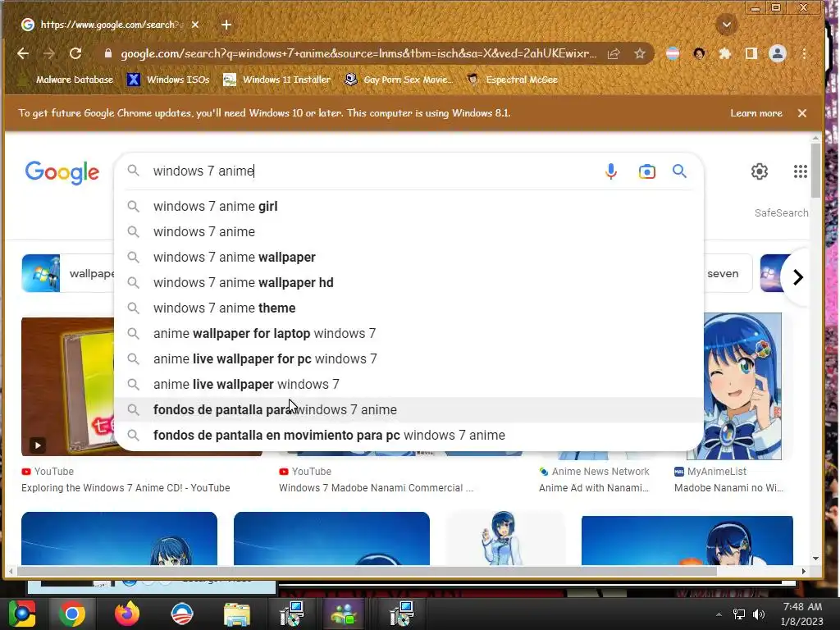Start voice search with microphone icon
Image resolution: width=840 pixels, height=630 pixels.
pos(610,171)
